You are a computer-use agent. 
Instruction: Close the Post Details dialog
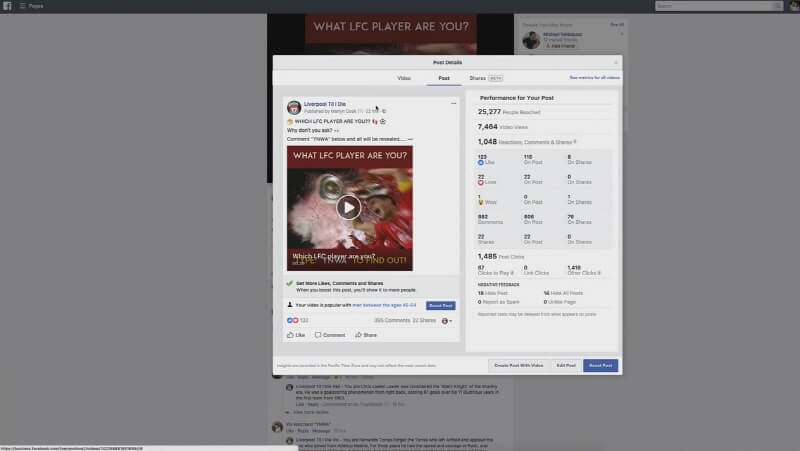[616, 62]
